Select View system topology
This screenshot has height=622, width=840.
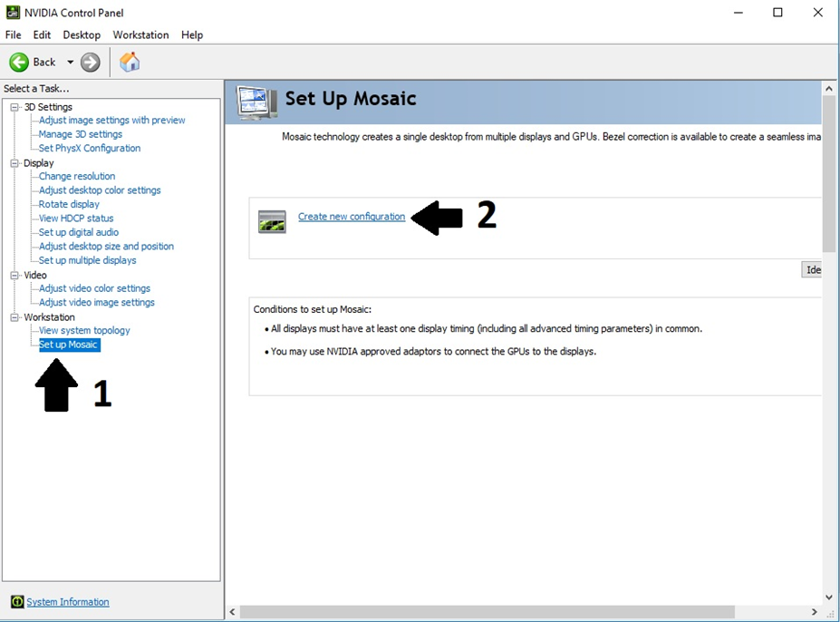(84, 330)
